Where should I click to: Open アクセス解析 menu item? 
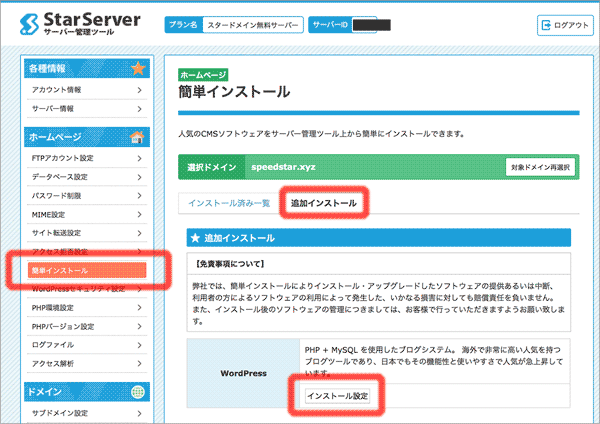[87, 364]
